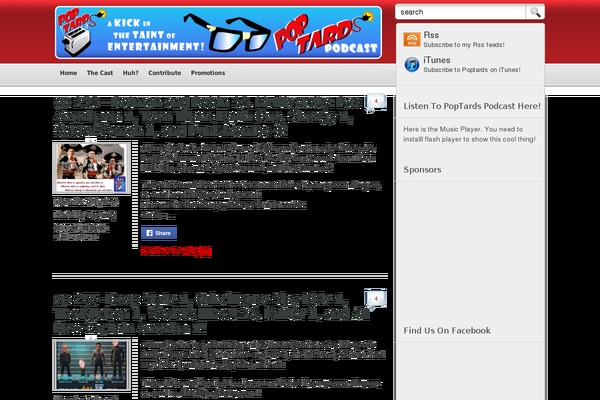600x400 pixels.
Task: Open the Home menu item
Action: (x=68, y=73)
